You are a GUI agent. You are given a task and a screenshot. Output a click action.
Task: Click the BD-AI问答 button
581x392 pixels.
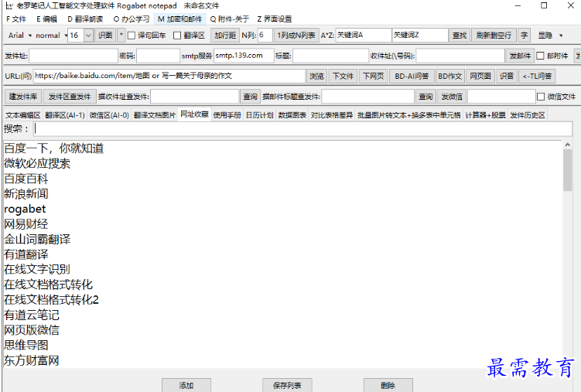412,77
